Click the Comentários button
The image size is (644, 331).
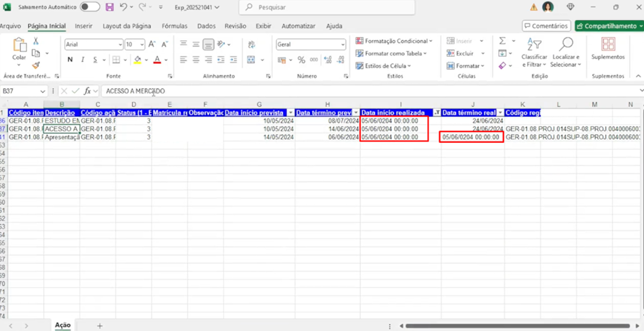click(547, 26)
